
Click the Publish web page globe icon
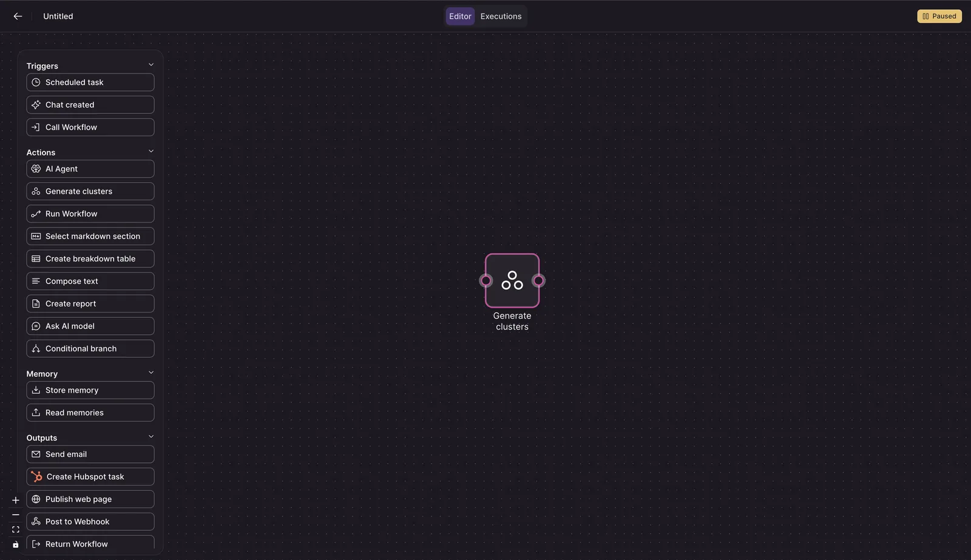pos(36,499)
